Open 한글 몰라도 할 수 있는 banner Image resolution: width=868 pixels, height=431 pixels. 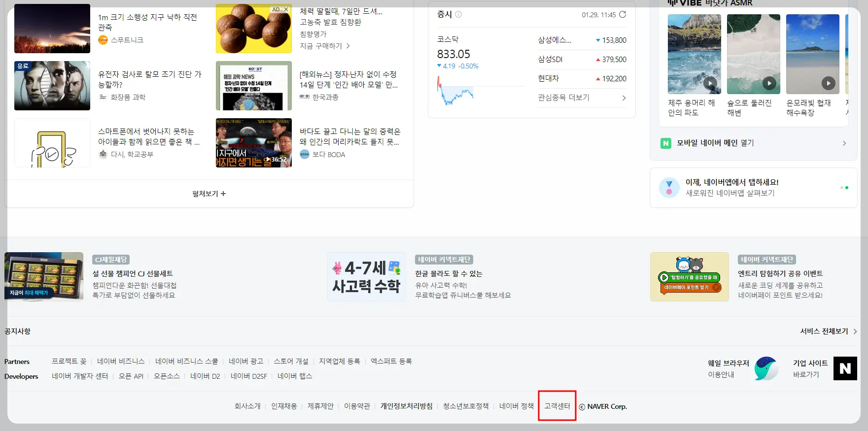[x=449, y=273]
